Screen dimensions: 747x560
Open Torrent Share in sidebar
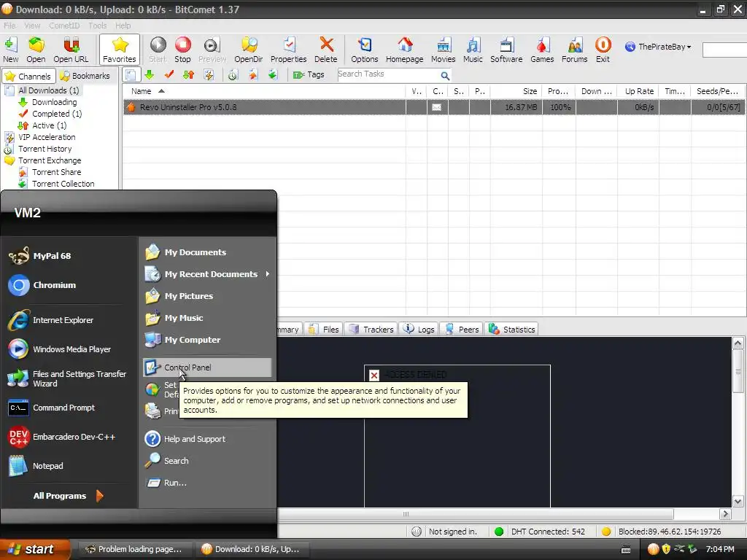click(56, 172)
